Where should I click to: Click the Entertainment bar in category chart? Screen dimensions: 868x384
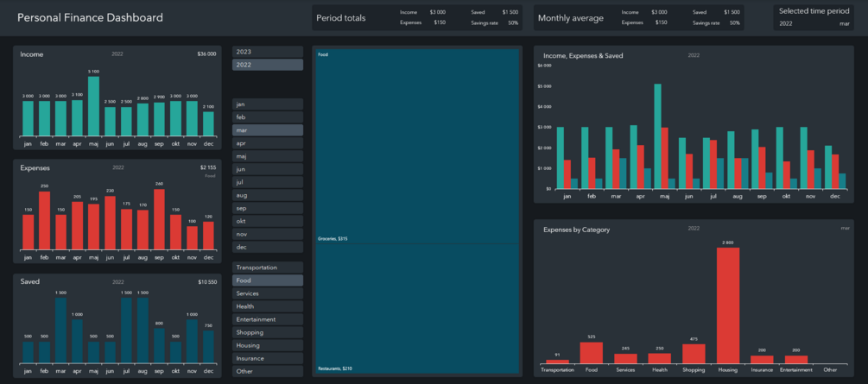tap(796, 360)
